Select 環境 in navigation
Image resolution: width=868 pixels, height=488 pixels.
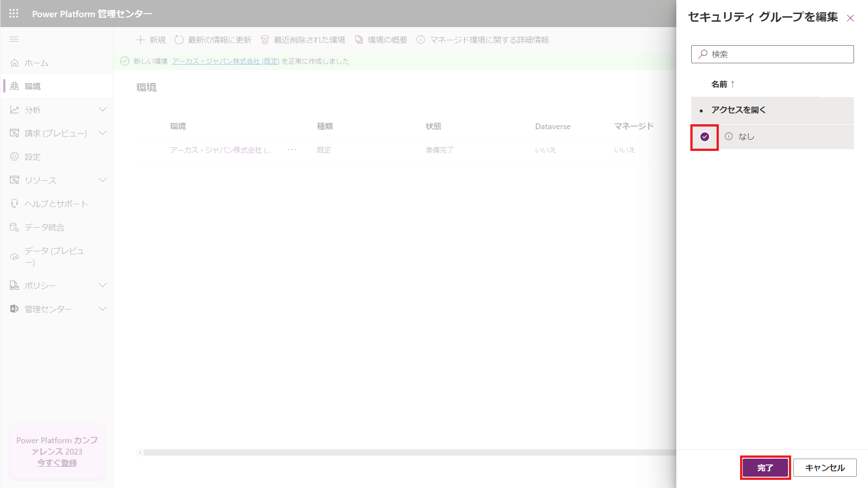click(x=57, y=86)
